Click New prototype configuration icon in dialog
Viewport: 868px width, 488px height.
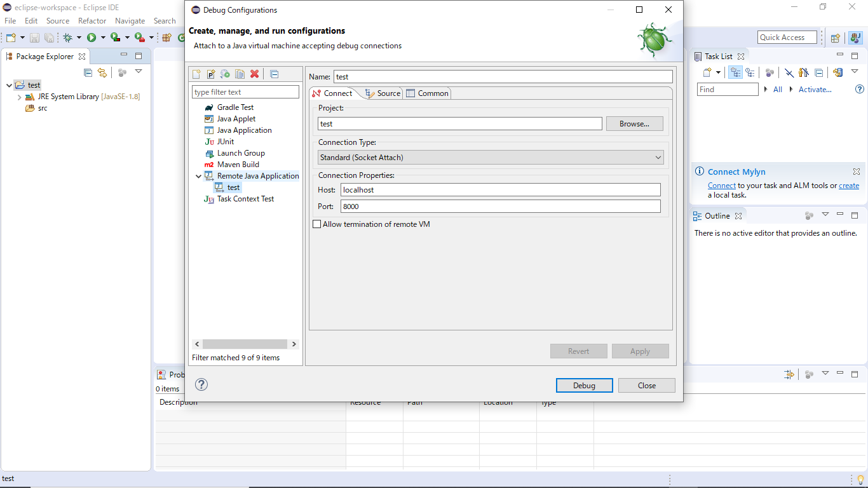[211, 74]
